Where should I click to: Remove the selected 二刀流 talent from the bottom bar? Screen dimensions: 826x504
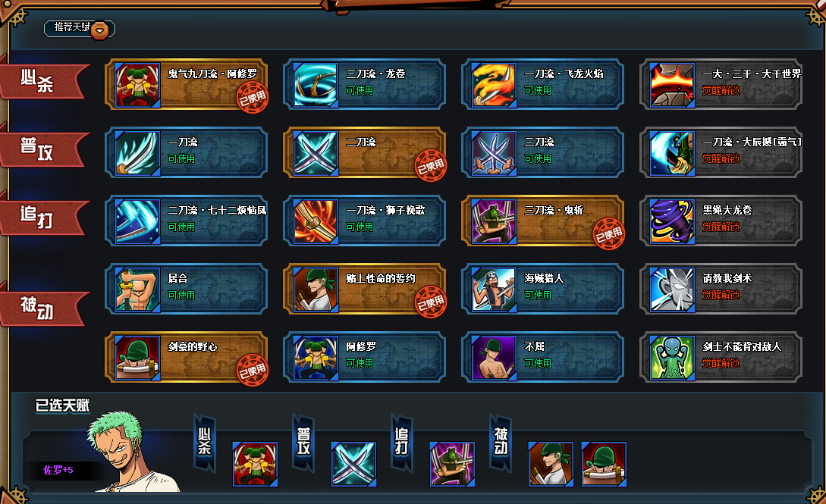[x=353, y=464]
